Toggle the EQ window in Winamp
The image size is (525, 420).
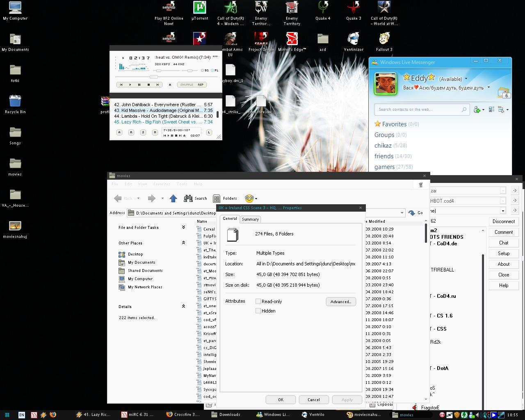205,71
